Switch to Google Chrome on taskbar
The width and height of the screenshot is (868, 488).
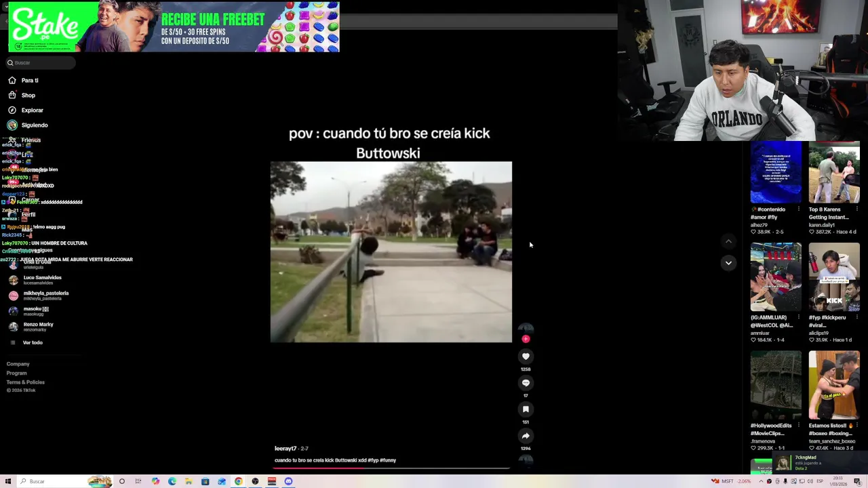pyautogui.click(x=239, y=481)
